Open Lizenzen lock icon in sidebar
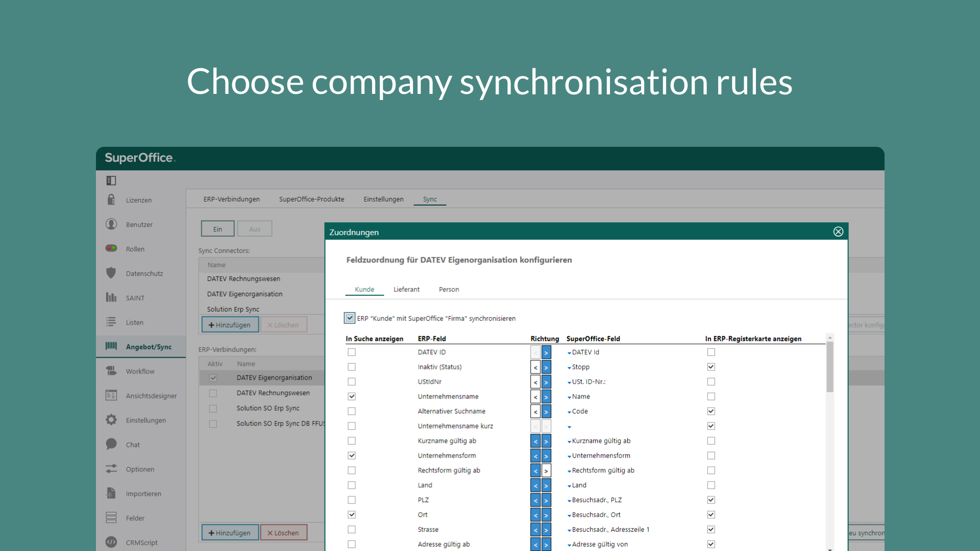The image size is (980, 551). pyautogui.click(x=111, y=199)
